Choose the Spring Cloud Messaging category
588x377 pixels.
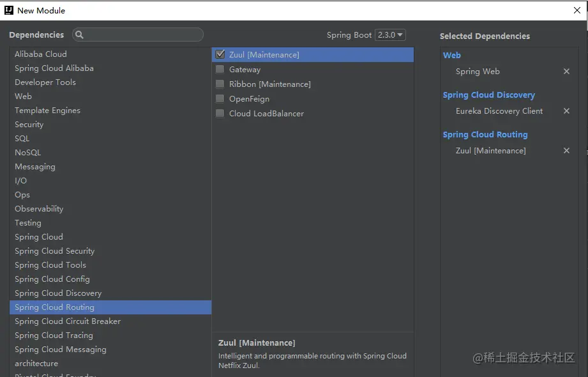110,350
